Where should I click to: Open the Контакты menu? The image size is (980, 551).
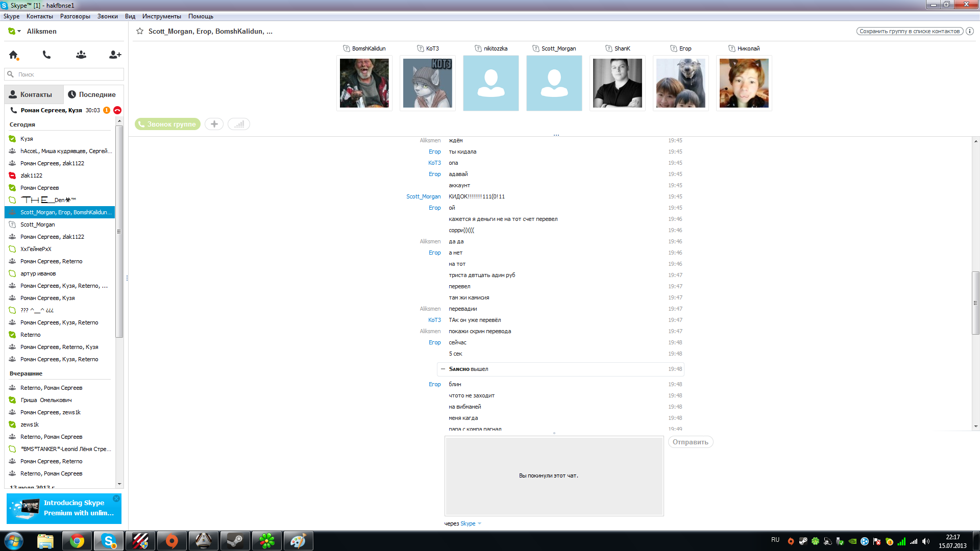[40, 16]
